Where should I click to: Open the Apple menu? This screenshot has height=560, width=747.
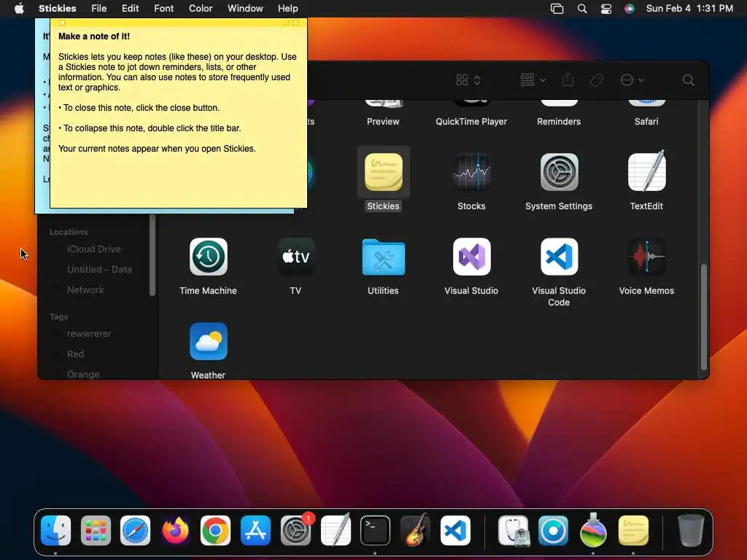pos(19,8)
